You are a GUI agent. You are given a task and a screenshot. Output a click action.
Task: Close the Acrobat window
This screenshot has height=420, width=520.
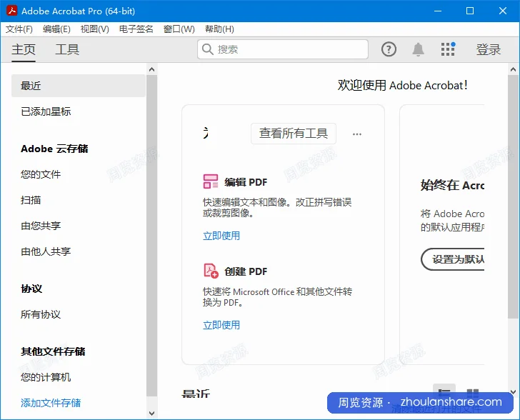(x=503, y=11)
